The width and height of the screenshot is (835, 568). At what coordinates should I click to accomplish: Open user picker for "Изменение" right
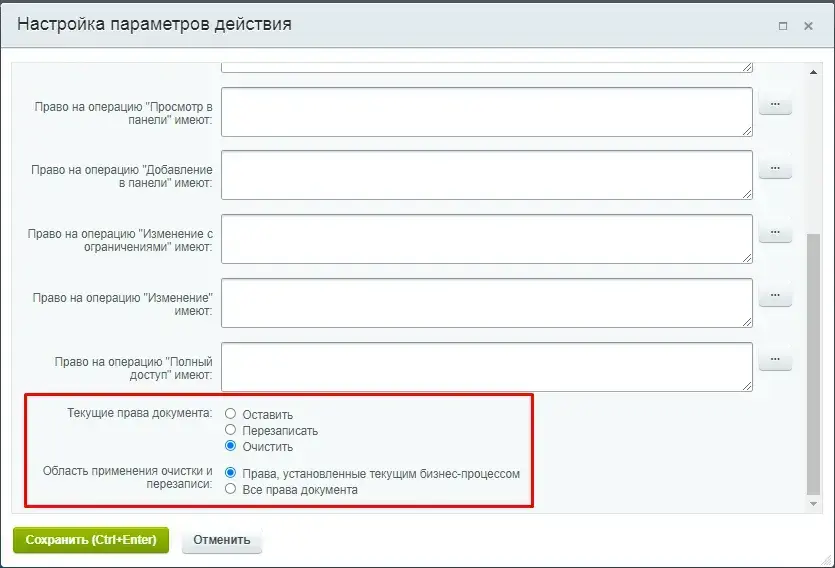coord(775,296)
